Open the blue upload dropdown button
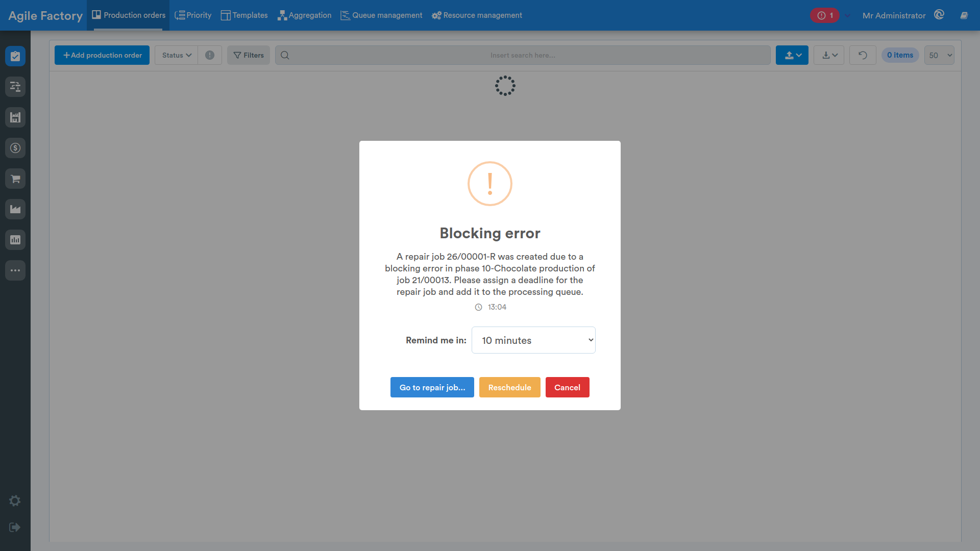The width and height of the screenshot is (980, 551). 792,55
